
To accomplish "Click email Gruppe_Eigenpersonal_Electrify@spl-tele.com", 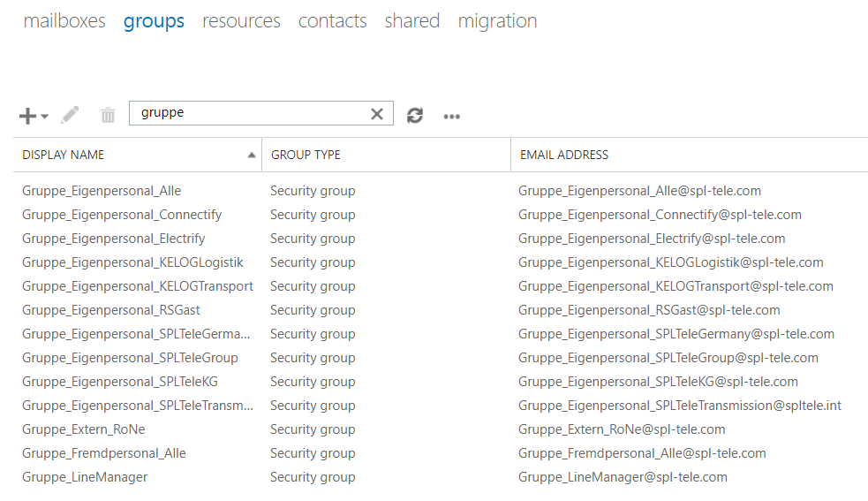I will coord(652,239).
